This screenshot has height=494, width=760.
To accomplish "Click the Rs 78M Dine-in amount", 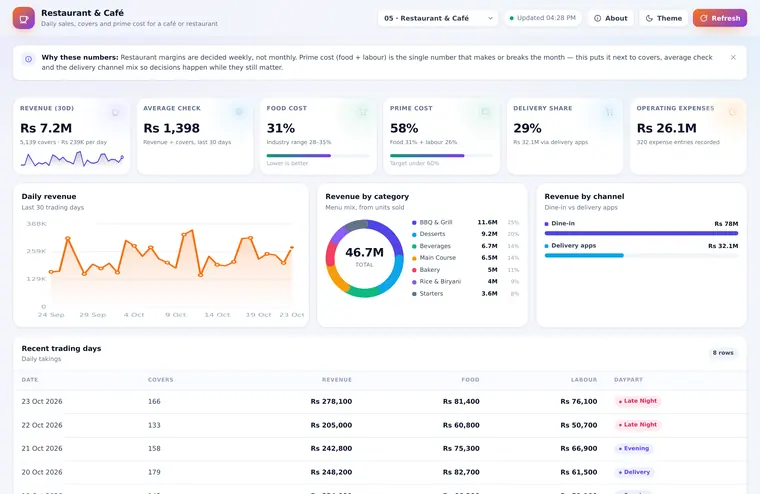I will (x=726, y=224).
